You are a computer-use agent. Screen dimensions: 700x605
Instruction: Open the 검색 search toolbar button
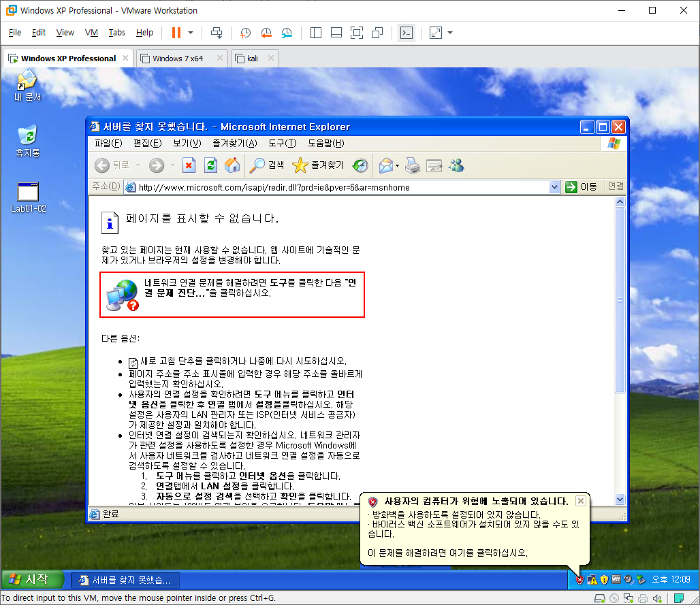click(x=266, y=165)
